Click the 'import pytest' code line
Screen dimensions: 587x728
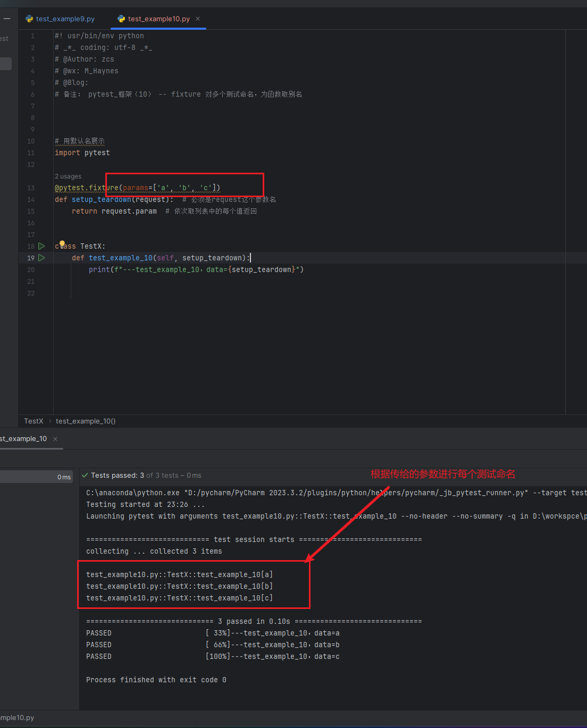[x=82, y=153]
